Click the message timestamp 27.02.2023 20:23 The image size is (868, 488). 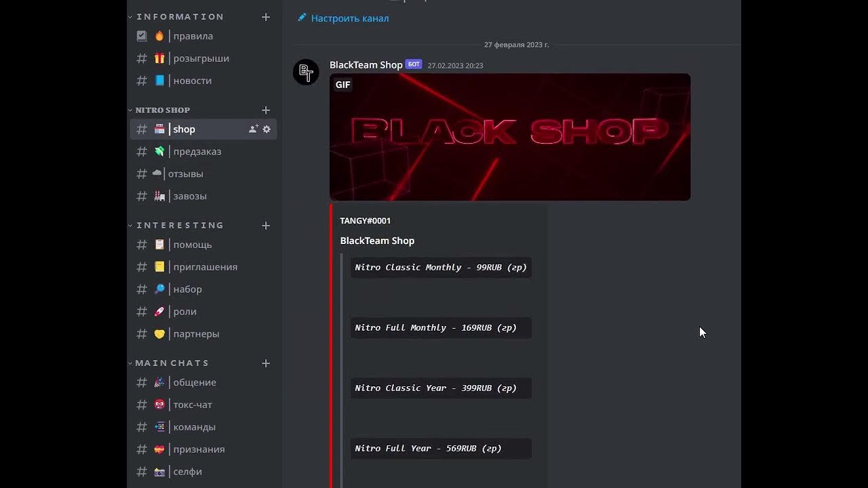pos(455,66)
